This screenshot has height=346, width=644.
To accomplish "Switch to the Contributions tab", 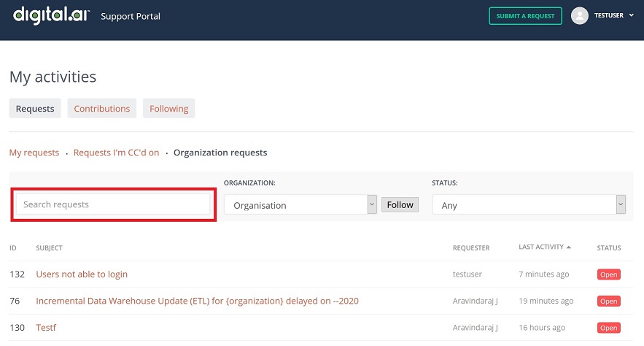I will pyautogui.click(x=102, y=109).
